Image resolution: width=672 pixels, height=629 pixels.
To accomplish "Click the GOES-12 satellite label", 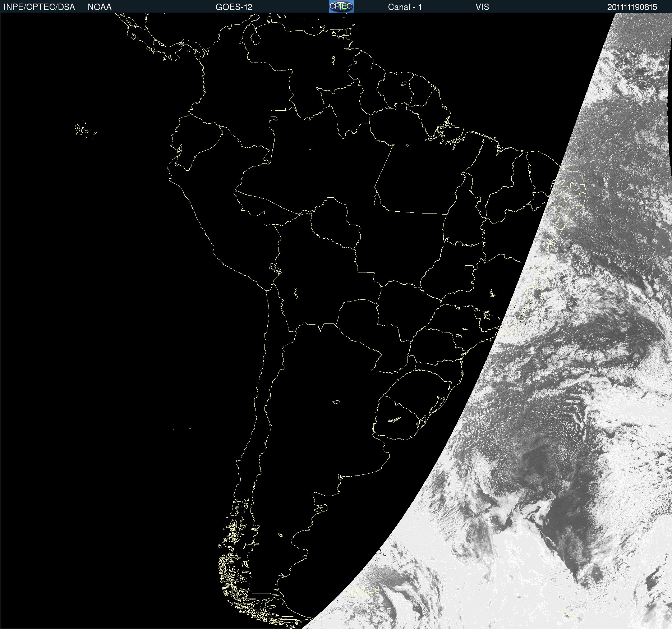I will point(234,7).
